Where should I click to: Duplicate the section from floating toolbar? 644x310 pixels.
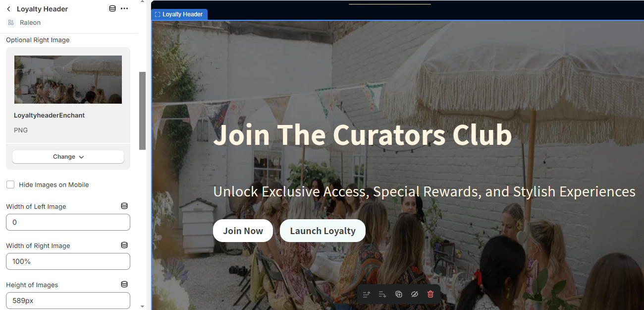point(399,294)
